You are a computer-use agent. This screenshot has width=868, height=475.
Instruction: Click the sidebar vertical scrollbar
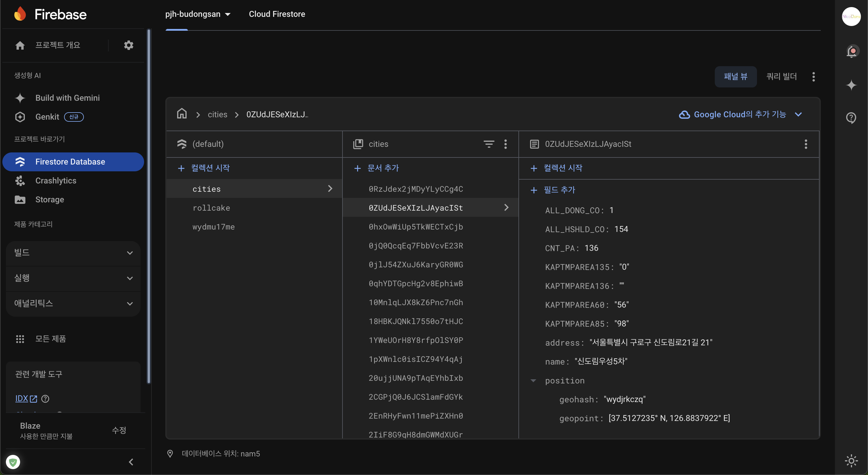149,206
